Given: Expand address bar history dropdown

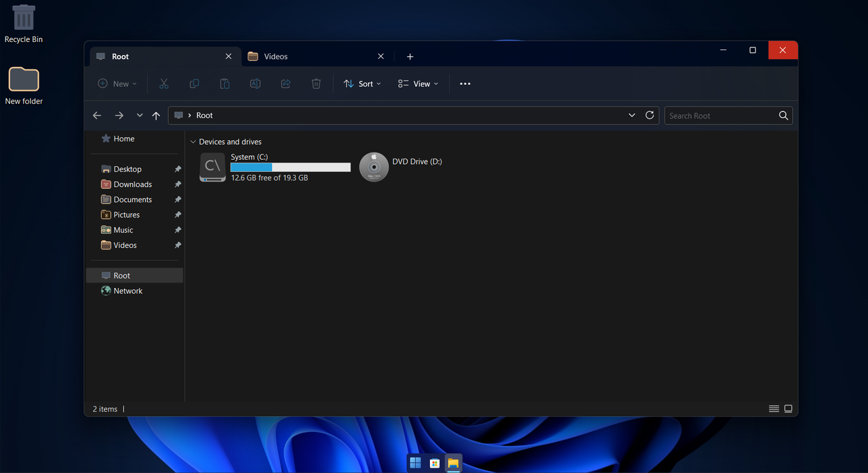Looking at the screenshot, I should coord(632,115).
